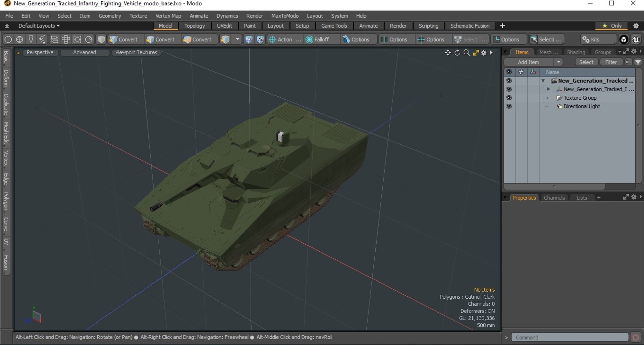Toggle visibility of the New_Generation_Tracked_I mesh item
This screenshot has height=345, width=644.
pyautogui.click(x=509, y=89)
